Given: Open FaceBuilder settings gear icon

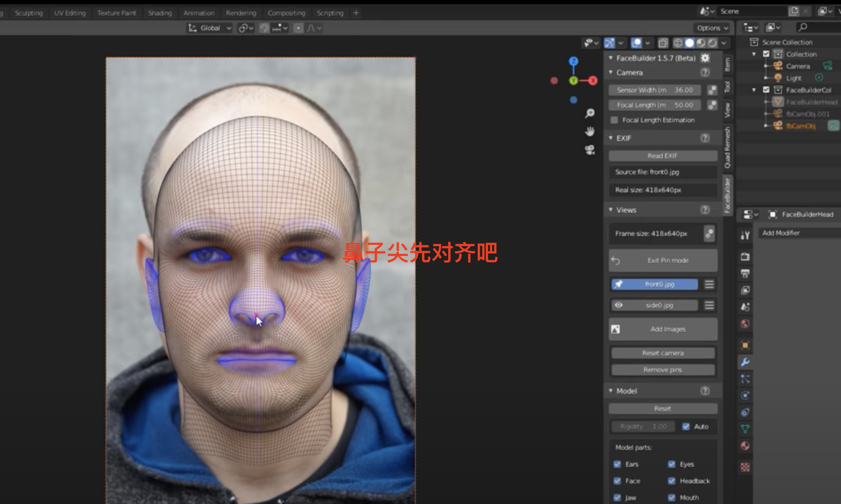Looking at the screenshot, I should (705, 58).
